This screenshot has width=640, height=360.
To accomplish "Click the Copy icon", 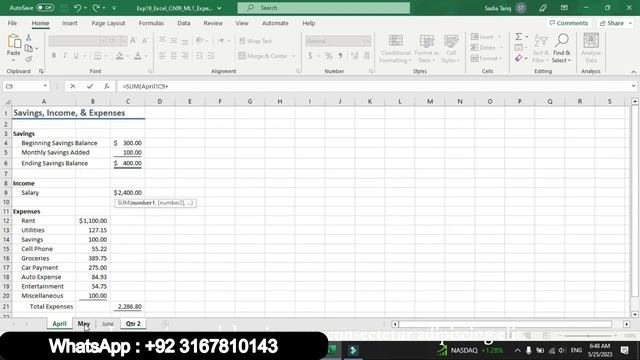I will coord(29,48).
